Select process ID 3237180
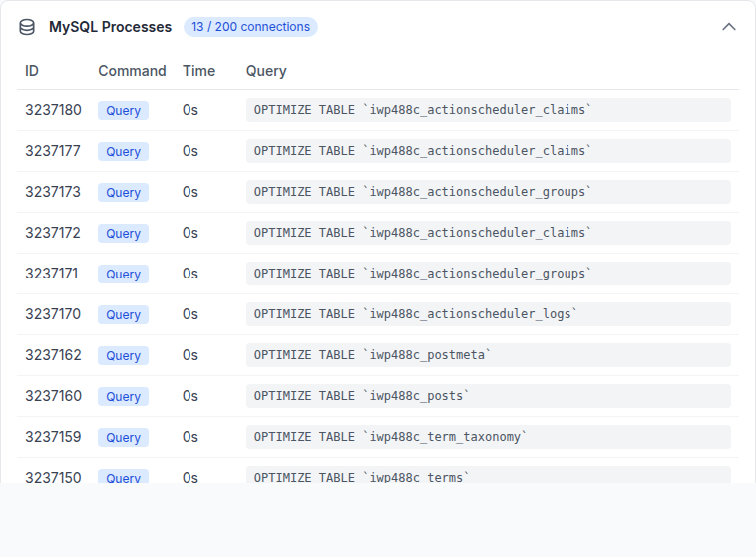Image resolution: width=756 pixels, height=557 pixels. [x=53, y=110]
